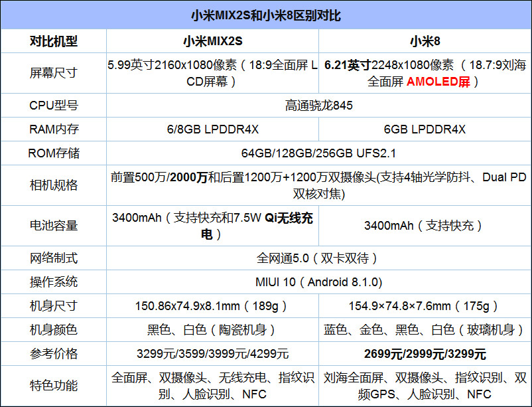Click the 黑色、白色（陶瓷机身）cell

tap(213, 329)
